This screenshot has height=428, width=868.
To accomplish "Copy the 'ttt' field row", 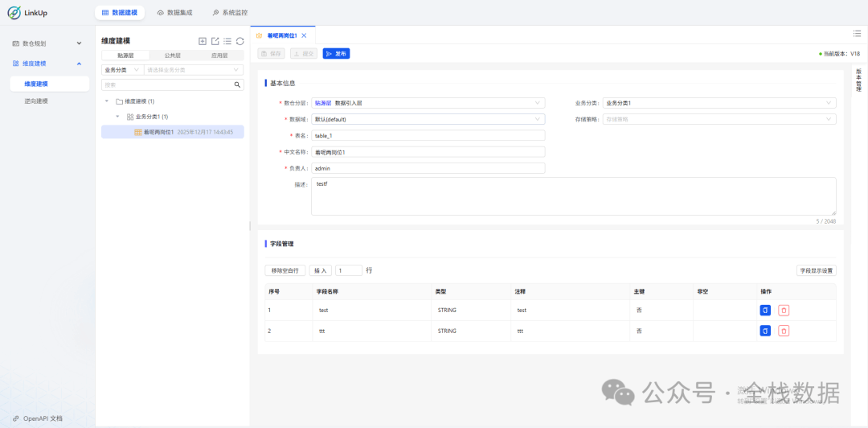I will (765, 331).
